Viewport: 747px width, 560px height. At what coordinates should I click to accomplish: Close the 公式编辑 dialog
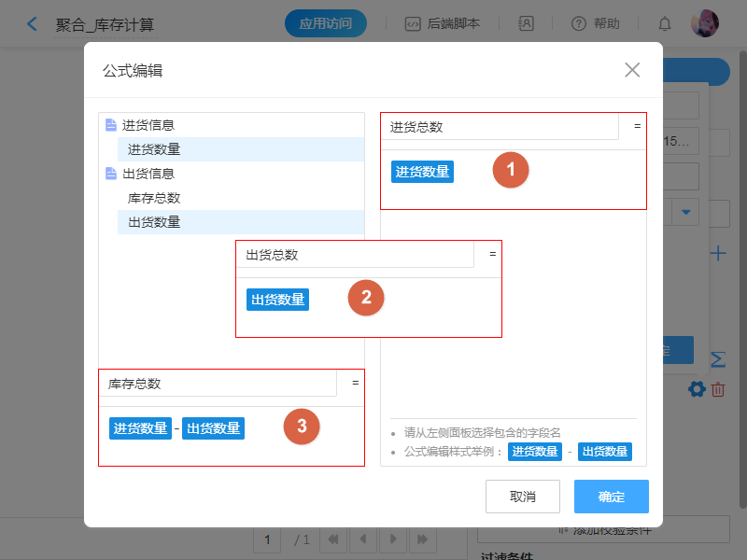[x=632, y=70]
